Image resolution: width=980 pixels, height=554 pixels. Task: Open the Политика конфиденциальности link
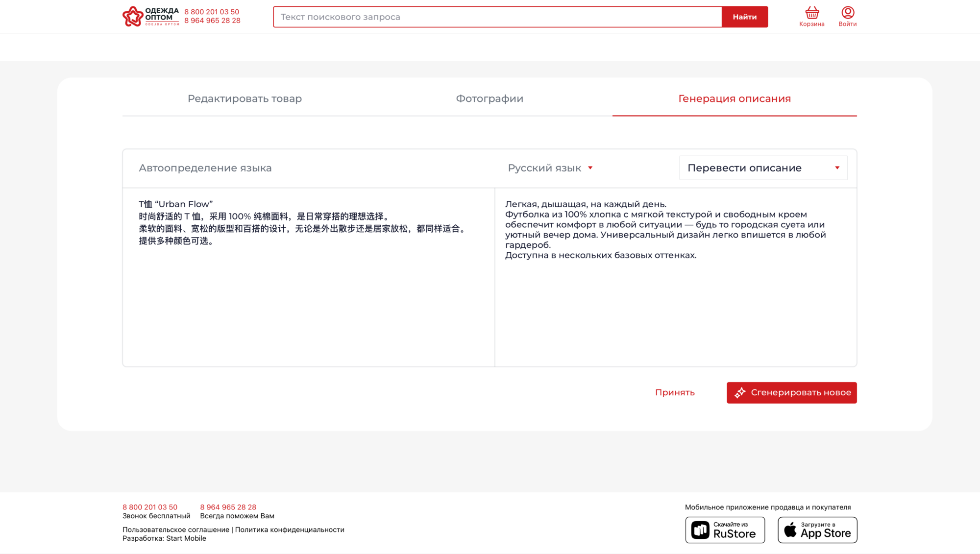pos(290,530)
